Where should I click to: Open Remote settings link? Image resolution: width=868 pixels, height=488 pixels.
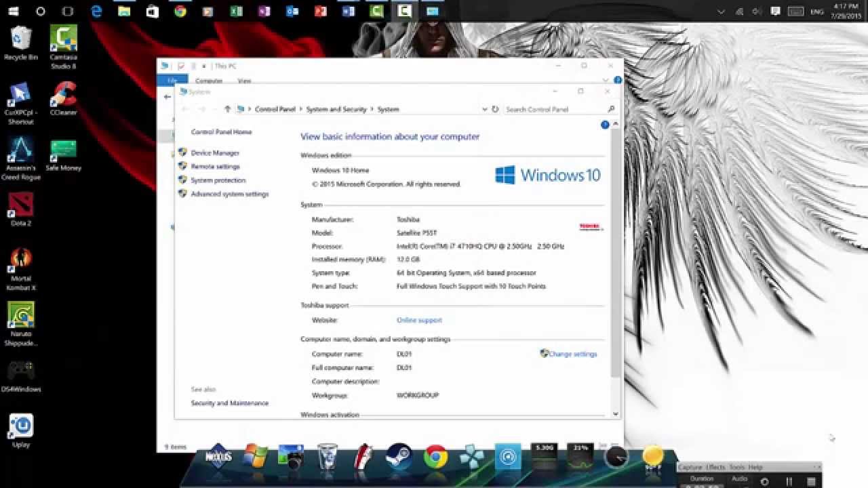pyautogui.click(x=215, y=167)
